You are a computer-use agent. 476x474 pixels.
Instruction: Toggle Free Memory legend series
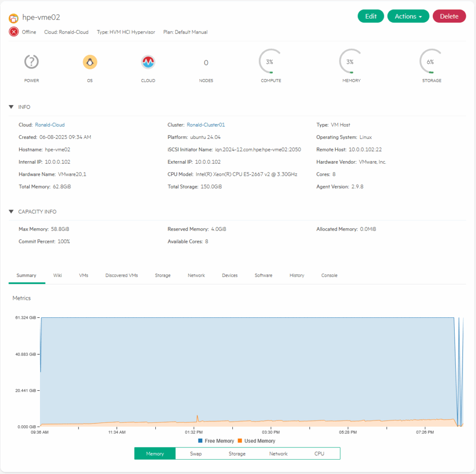point(216,441)
